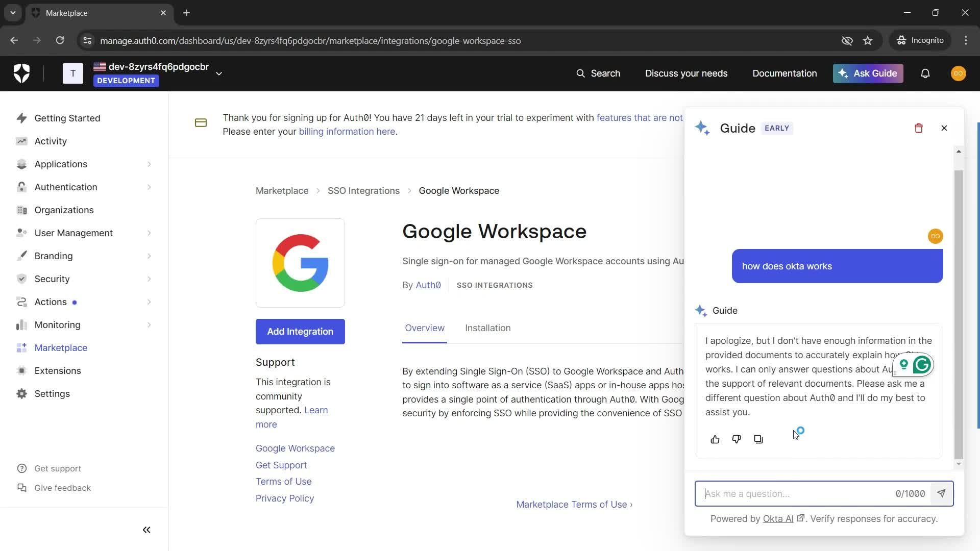Open the tab search dropdown arrow

pos(13,13)
